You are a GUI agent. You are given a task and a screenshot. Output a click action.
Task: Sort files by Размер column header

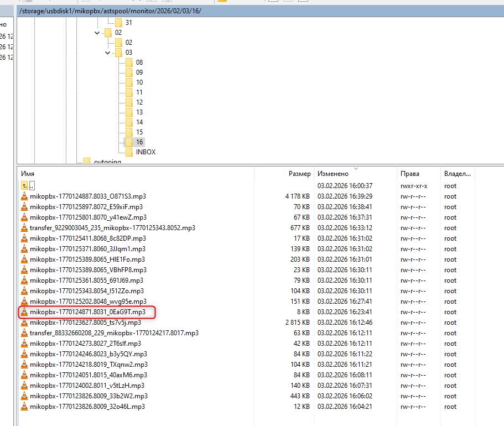click(x=284, y=174)
